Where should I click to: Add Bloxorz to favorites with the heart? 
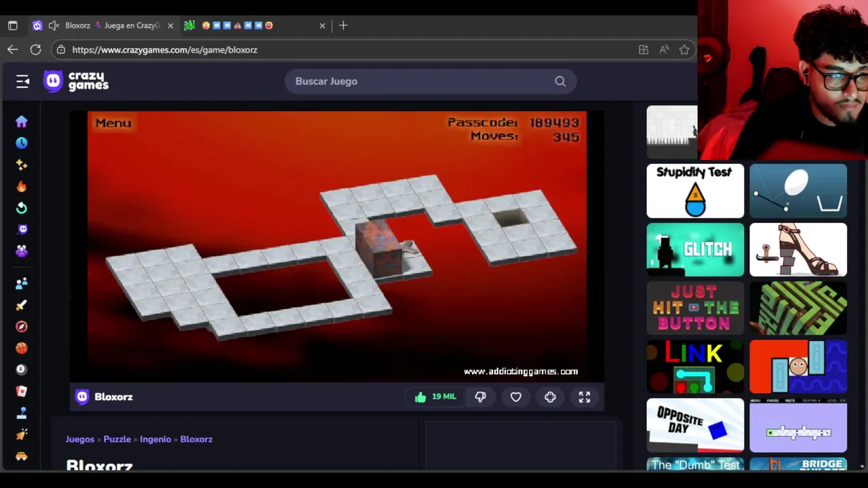[515, 397]
